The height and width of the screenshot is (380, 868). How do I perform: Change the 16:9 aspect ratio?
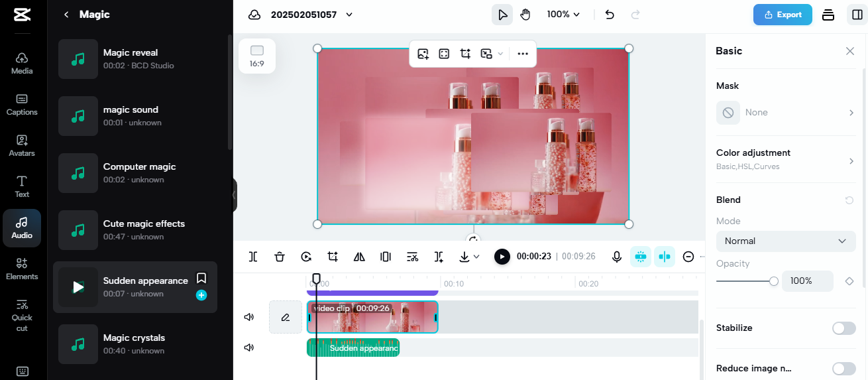[257, 56]
